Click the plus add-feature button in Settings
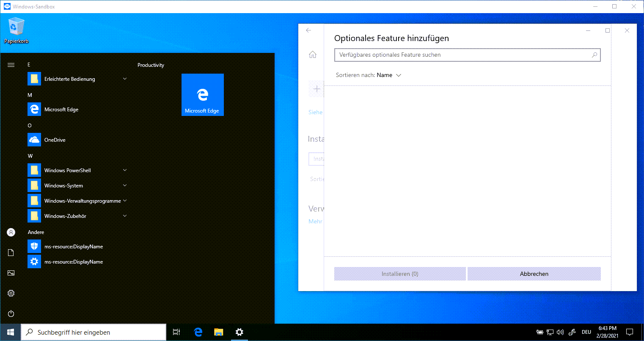Screen dimensions: 644x341 [316, 89]
